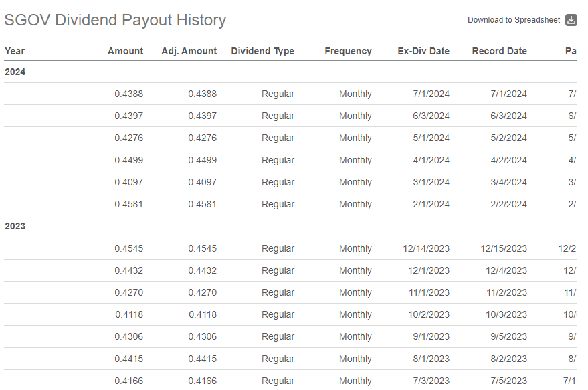Click the 2/1/2024 ex-div date
This screenshot has width=588, height=390.
431,205
